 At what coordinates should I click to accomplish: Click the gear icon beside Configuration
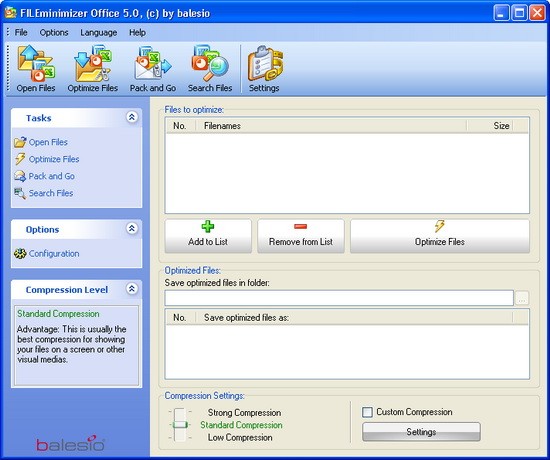(x=20, y=253)
